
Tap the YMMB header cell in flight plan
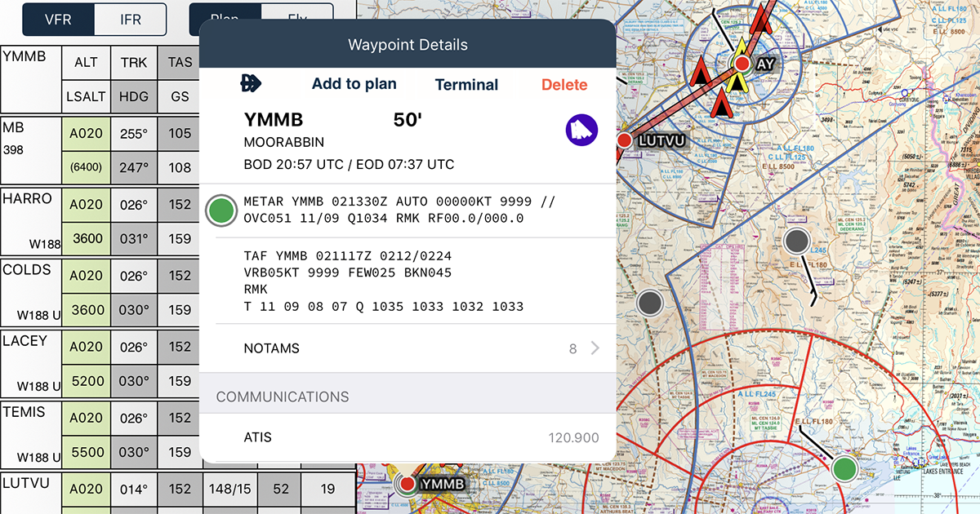(x=31, y=79)
